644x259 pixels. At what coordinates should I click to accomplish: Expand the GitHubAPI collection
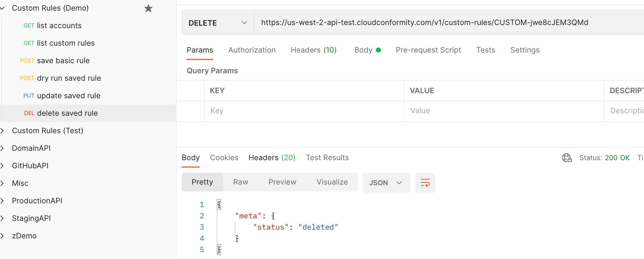click(x=3, y=166)
